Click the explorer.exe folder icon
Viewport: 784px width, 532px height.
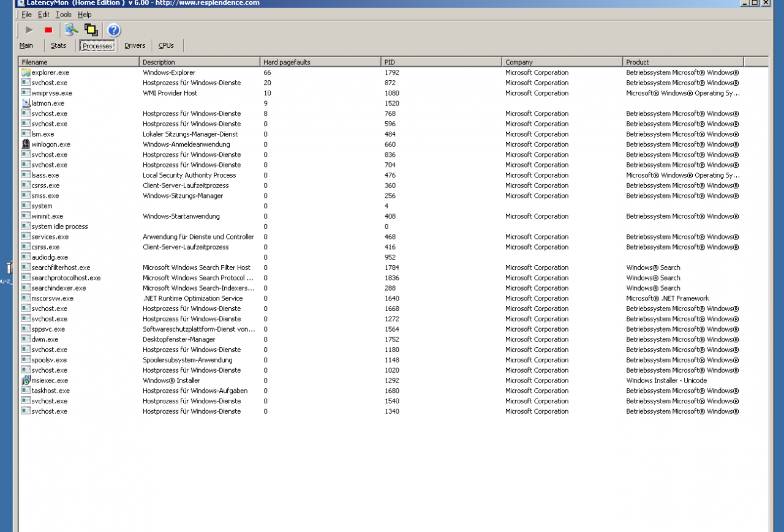point(26,72)
